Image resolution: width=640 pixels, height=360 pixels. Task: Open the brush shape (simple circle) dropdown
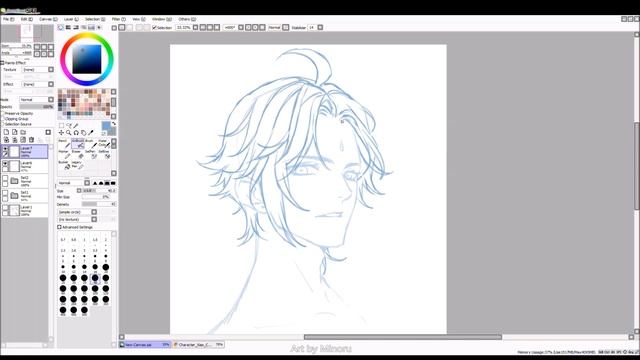tap(94, 212)
